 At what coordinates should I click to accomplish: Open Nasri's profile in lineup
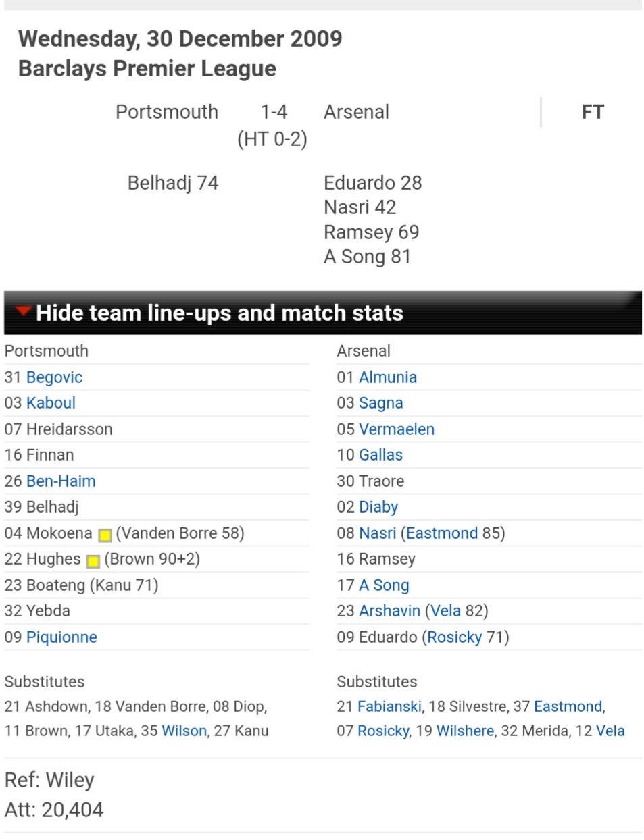click(377, 533)
